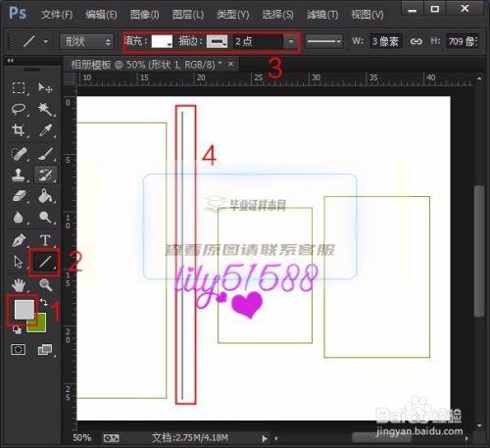Select the Crop tool
Screen dimensions: 490x448
(19, 130)
